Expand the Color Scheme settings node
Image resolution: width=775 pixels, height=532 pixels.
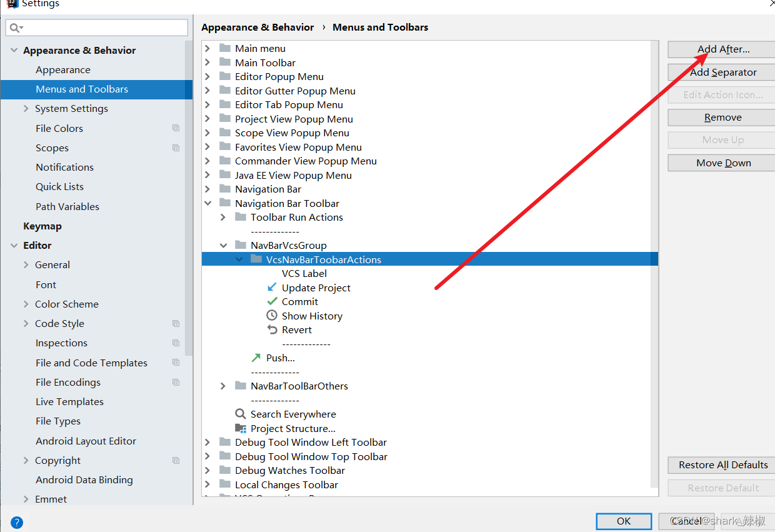click(x=26, y=304)
